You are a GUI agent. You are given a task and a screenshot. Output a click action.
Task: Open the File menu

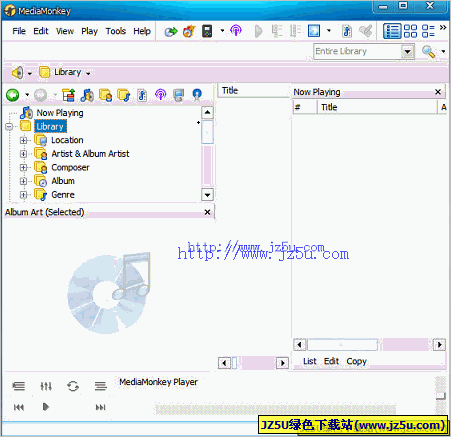(19, 31)
